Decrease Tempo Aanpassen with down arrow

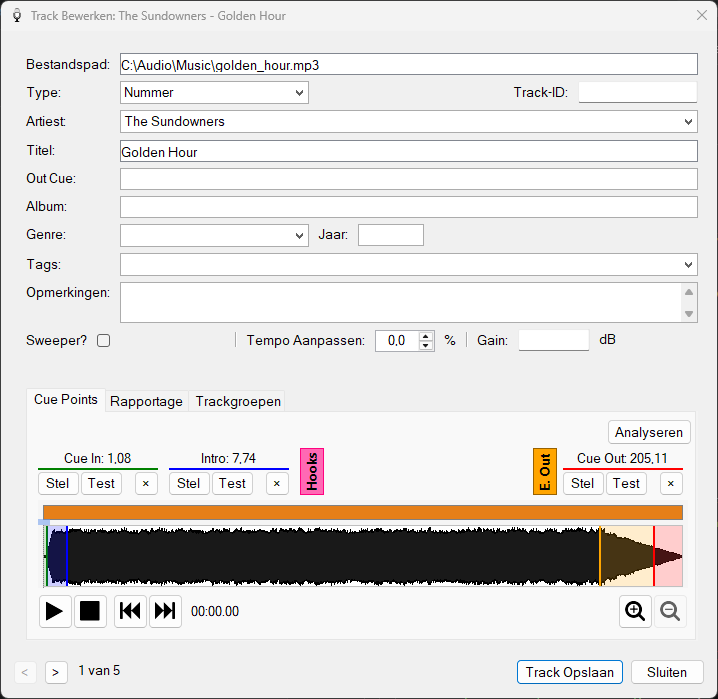tap(426, 346)
